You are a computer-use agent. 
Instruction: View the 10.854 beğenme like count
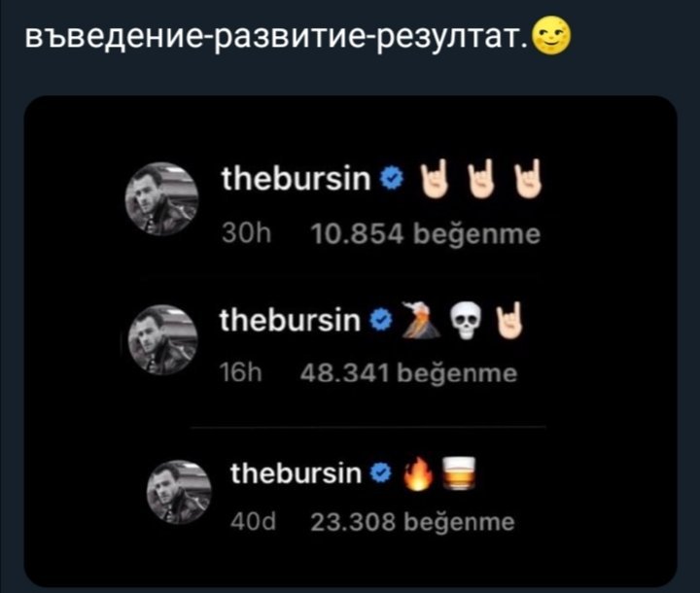pyautogui.click(x=426, y=234)
